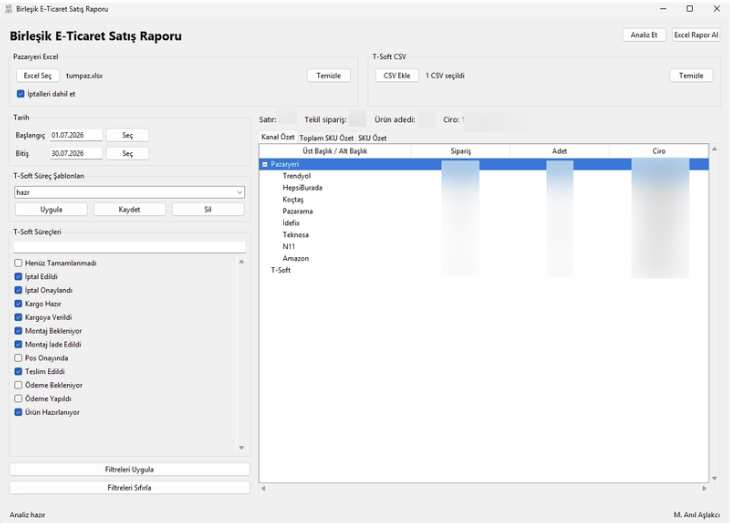Clear the T-Soft CSV with Temizle
Screen dimensions: 730x523
(691, 75)
